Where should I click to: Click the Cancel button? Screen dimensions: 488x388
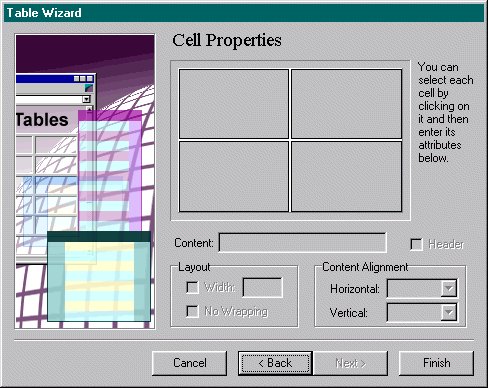click(x=189, y=363)
